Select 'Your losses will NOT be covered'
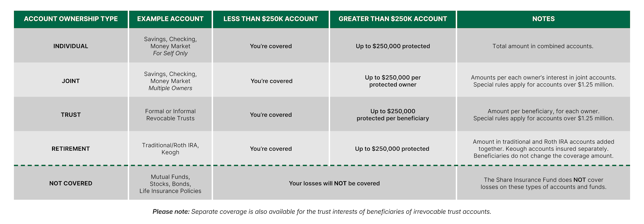This screenshot has height=224, width=644. point(334,183)
